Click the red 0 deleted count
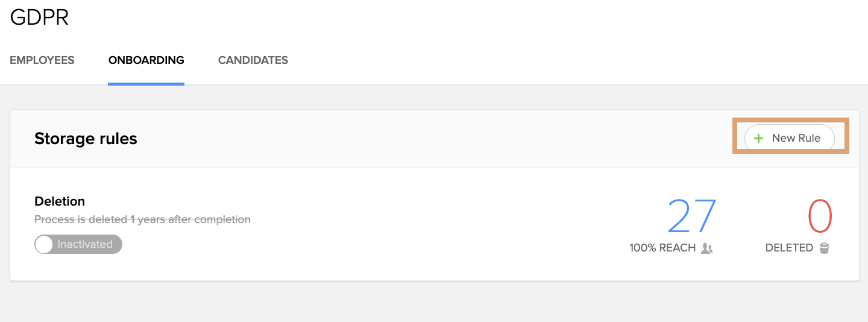The width and height of the screenshot is (868, 322). 820,216
